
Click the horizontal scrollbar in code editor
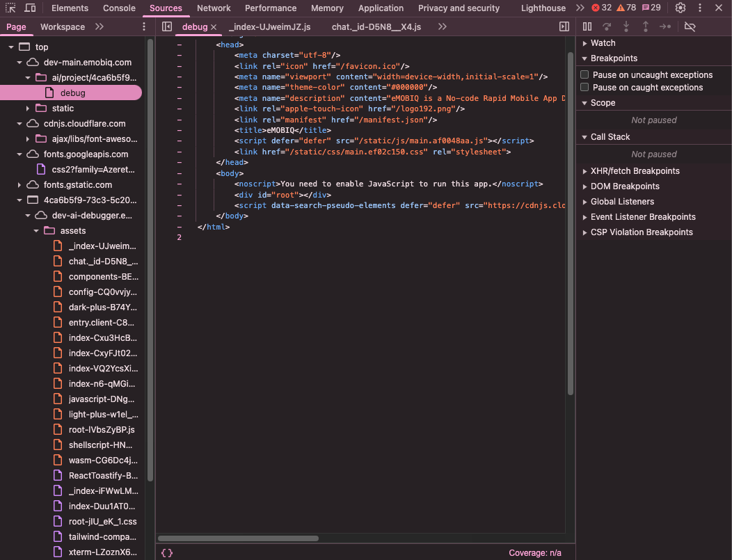click(x=238, y=538)
